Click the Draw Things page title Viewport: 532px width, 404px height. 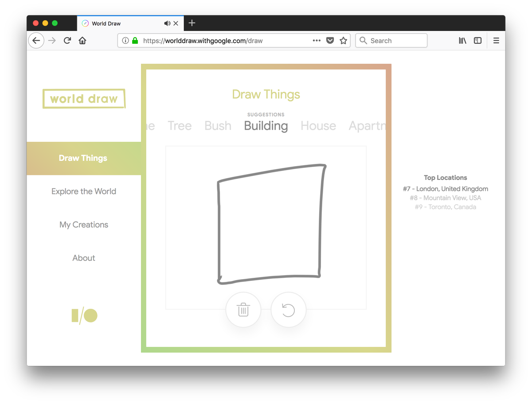266,94
